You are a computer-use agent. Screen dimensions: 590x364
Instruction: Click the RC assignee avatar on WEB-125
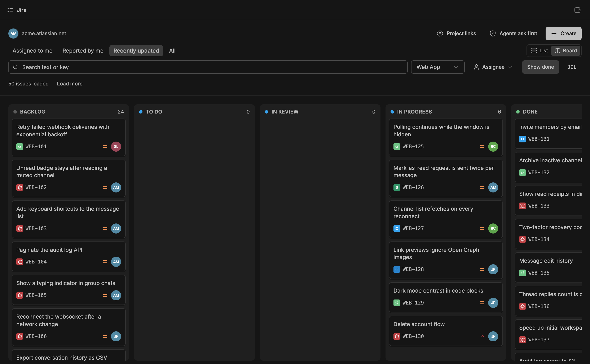493,146
